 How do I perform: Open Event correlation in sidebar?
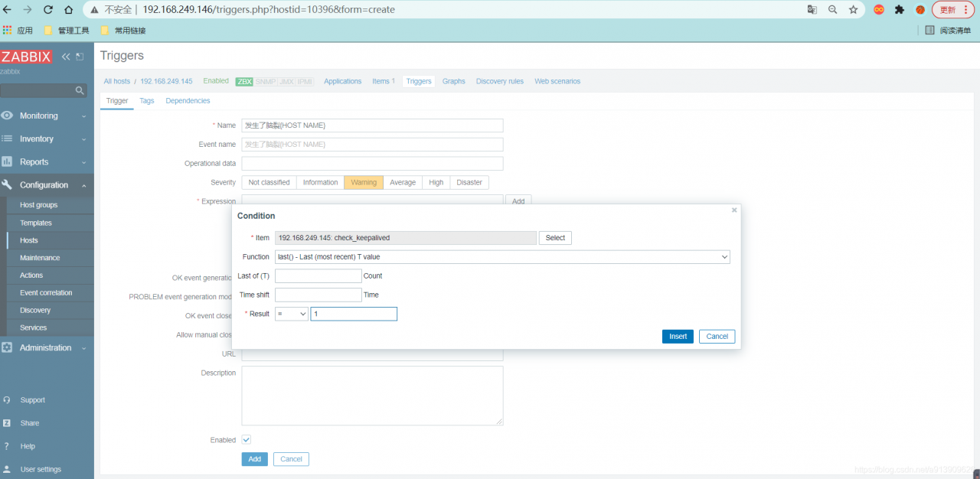[x=47, y=293]
